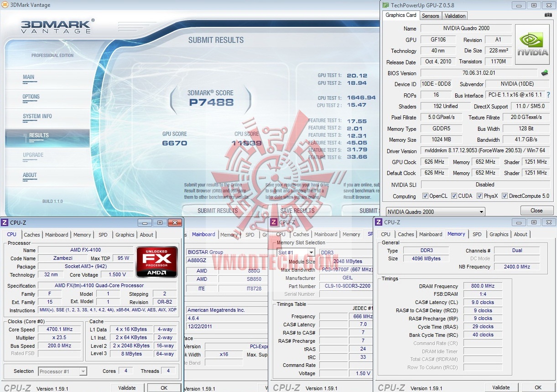Viewport: 557px width, 392px height.
Task: Click the Memory Size 1024 MB field in GPU-Z
Action: point(441,140)
